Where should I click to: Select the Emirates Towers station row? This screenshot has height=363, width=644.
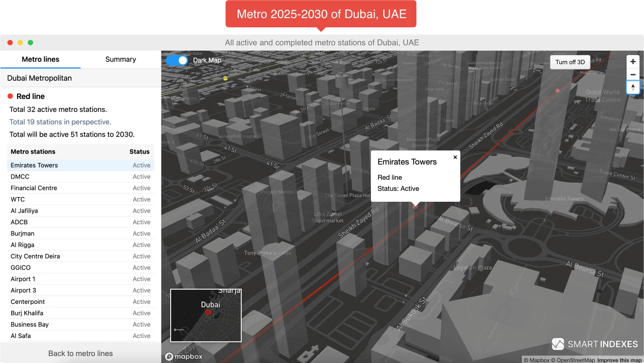pyautogui.click(x=80, y=165)
